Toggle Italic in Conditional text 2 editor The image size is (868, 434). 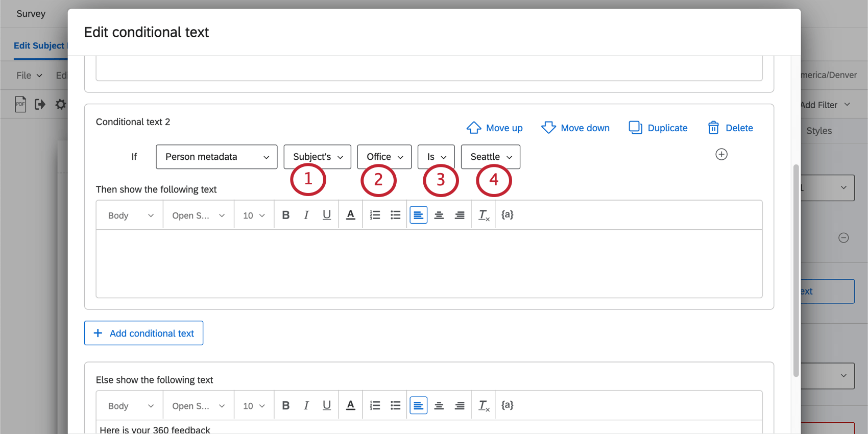point(306,215)
